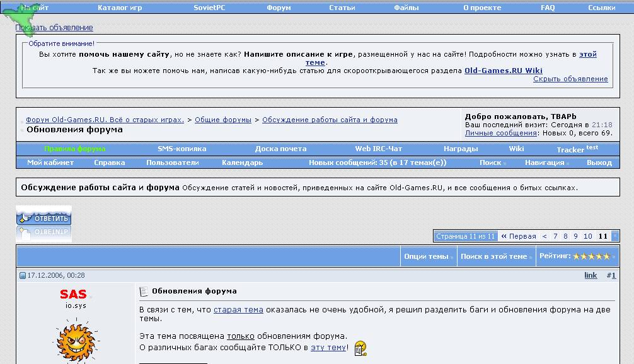This screenshot has width=634, height=364.
Task: Open Каталог игр top menu item
Action: [x=120, y=8]
